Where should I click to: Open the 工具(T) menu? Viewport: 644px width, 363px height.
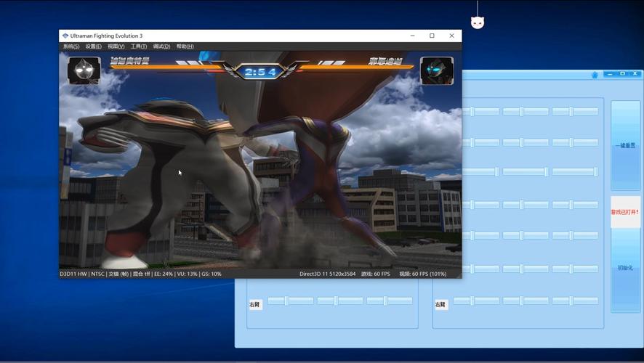pyautogui.click(x=139, y=46)
